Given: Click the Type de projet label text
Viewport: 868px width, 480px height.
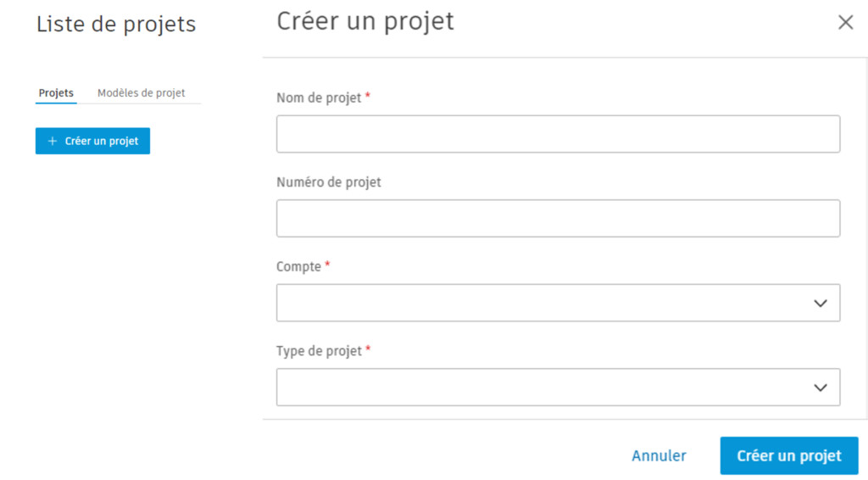Looking at the screenshot, I should pyautogui.click(x=320, y=351).
